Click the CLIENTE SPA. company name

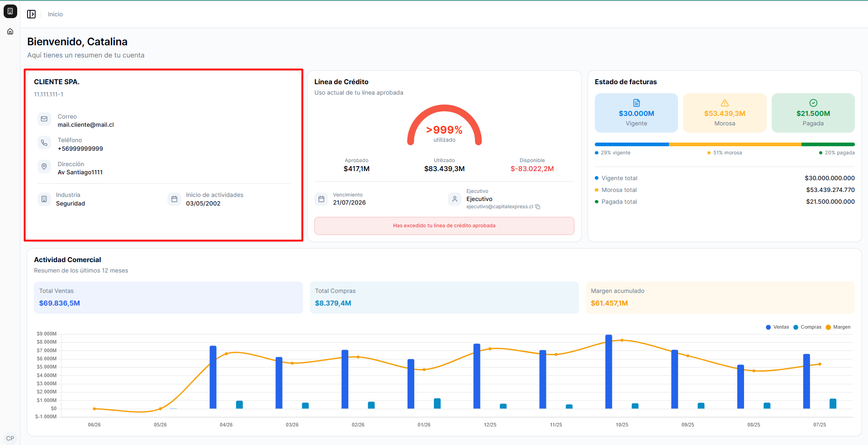pos(57,82)
